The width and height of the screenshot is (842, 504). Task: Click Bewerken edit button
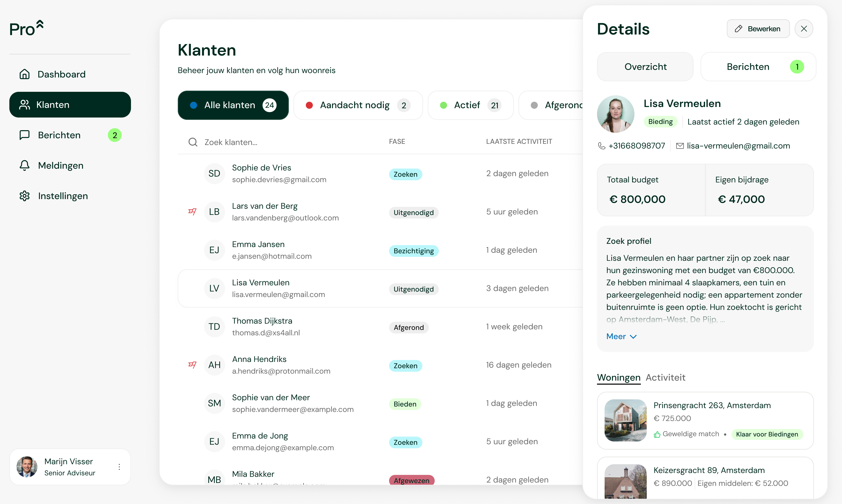point(758,28)
